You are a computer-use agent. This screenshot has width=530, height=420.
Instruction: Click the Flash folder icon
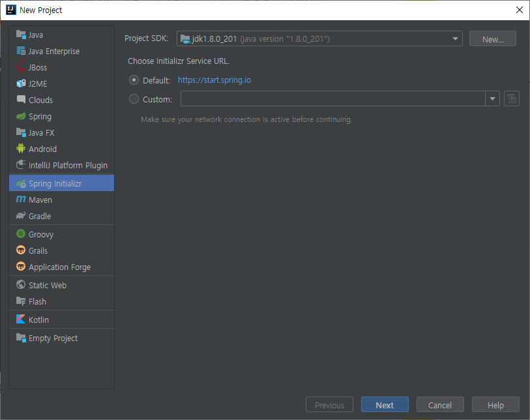(x=21, y=301)
